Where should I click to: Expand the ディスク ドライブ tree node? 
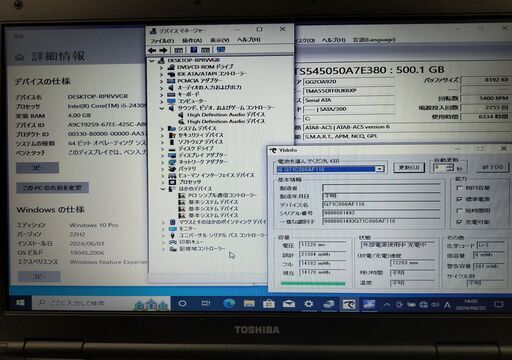162,149
